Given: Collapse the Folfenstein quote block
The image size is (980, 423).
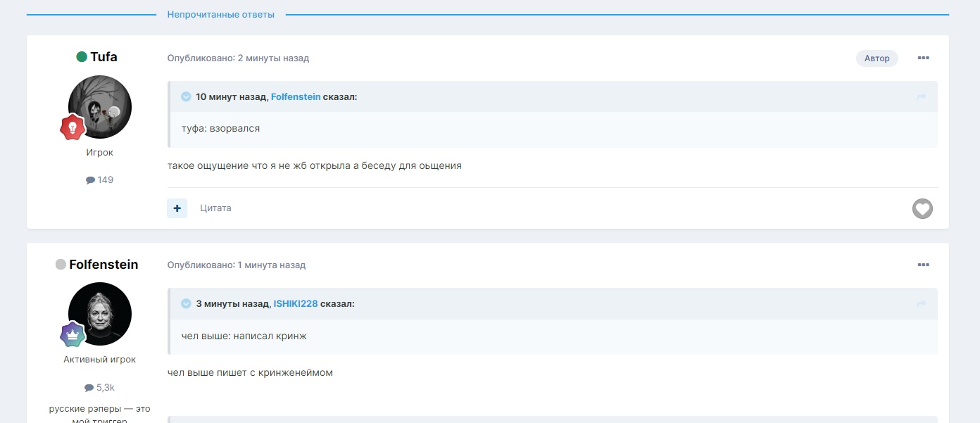Looking at the screenshot, I should point(186,97).
